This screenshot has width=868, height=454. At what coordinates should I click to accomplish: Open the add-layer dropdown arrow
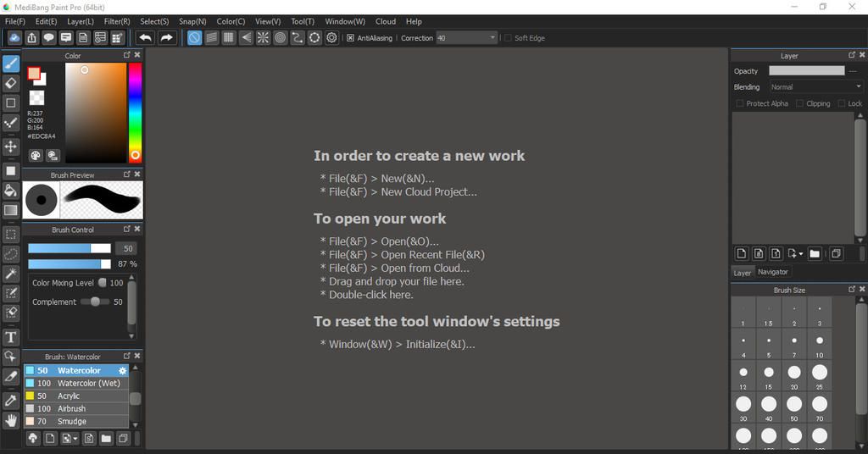point(801,254)
